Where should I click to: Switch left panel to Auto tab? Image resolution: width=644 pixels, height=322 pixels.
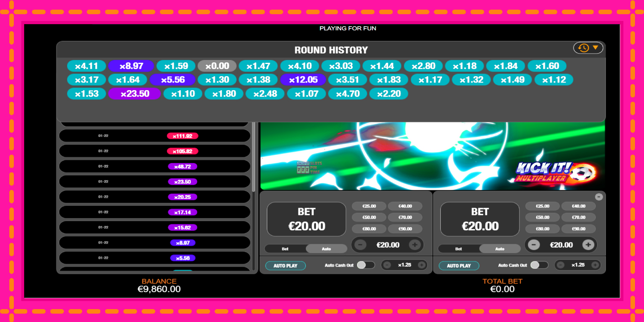[326, 249]
